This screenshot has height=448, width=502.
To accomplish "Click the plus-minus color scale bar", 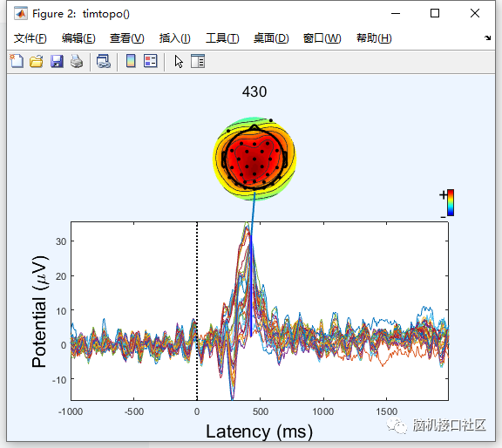I will tap(451, 202).
